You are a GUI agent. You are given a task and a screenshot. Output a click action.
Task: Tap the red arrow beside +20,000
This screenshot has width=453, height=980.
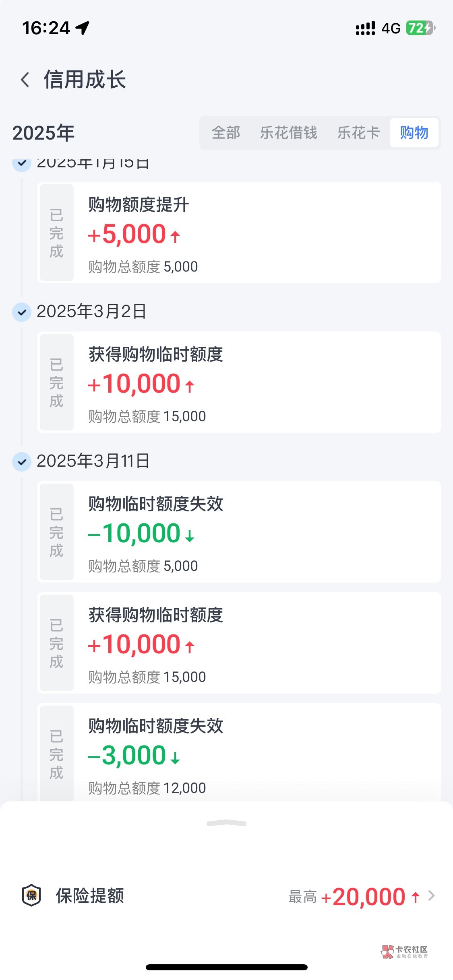(x=416, y=897)
